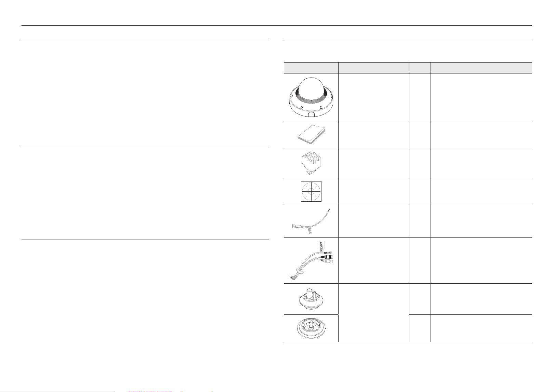Click the mount adapter with upright post
Screen dimensions: 554x392
[x=311, y=299]
